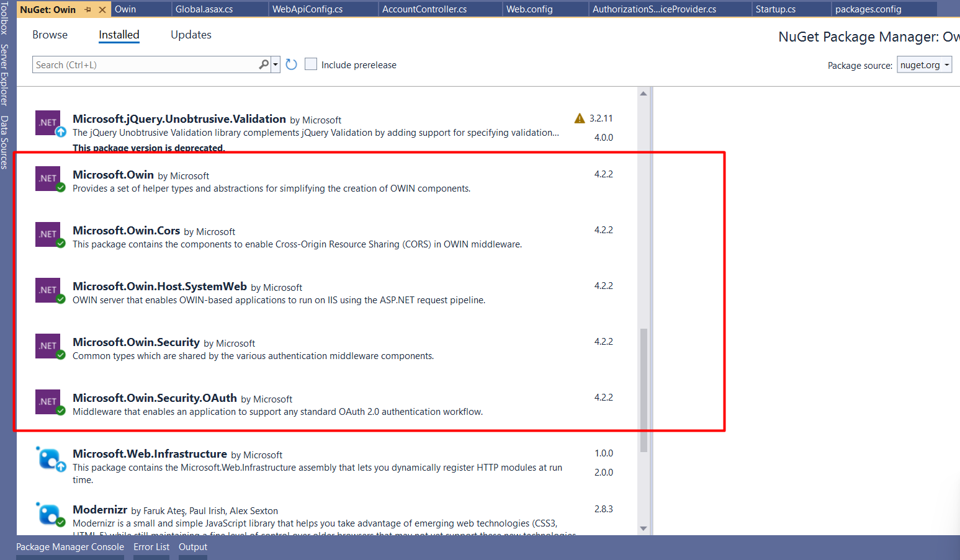Screen dimensions: 960x560
Task: Open the Startup.cs document tab
Action: pyautogui.click(x=791, y=9)
